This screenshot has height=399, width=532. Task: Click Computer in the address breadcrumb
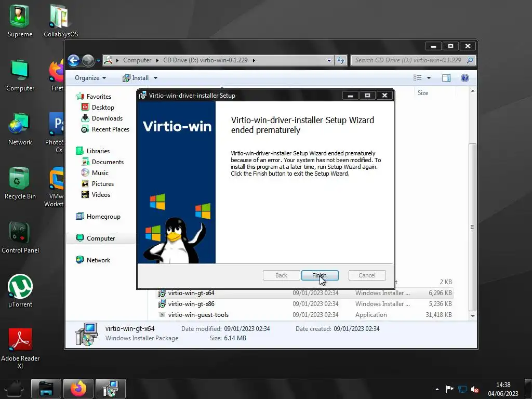(137, 60)
